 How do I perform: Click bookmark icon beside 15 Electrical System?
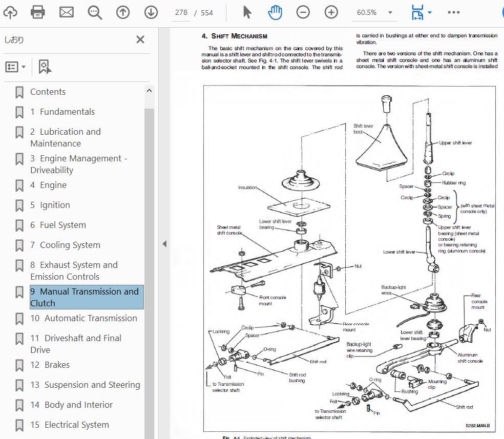pyautogui.click(x=19, y=425)
